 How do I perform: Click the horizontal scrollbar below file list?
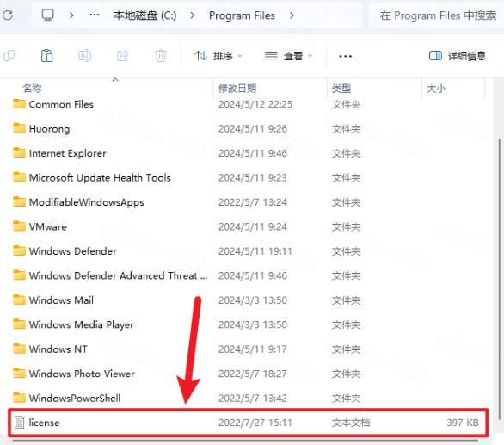coord(246,440)
